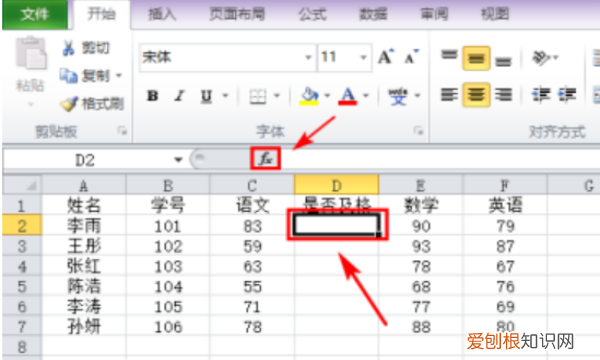Open the Font group dialog launcher

tap(418, 131)
